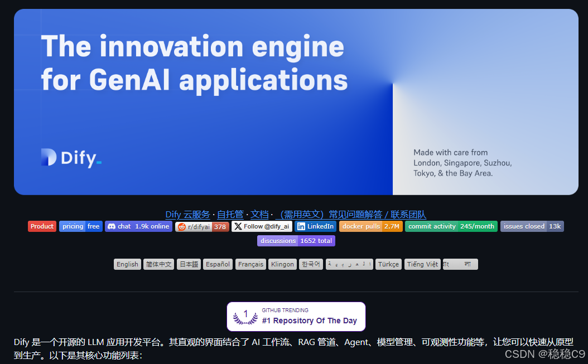This screenshot has height=364, width=588.
Task: Click the red Product badge
Action: (42, 226)
